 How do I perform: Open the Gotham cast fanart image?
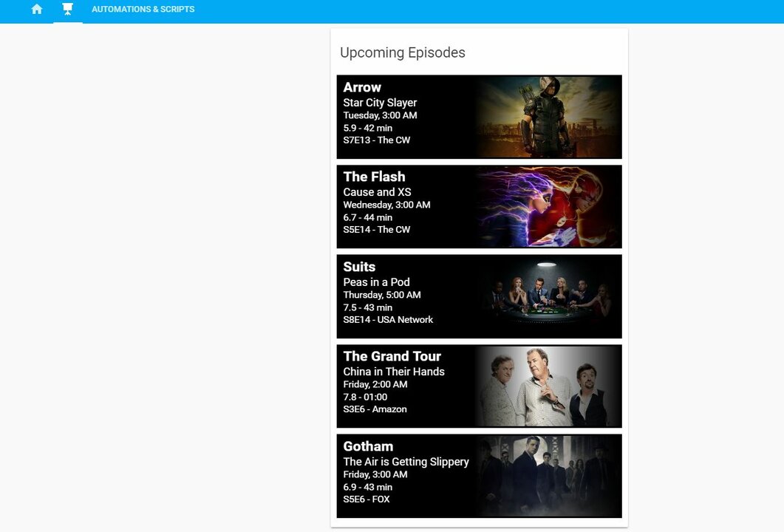pos(548,476)
